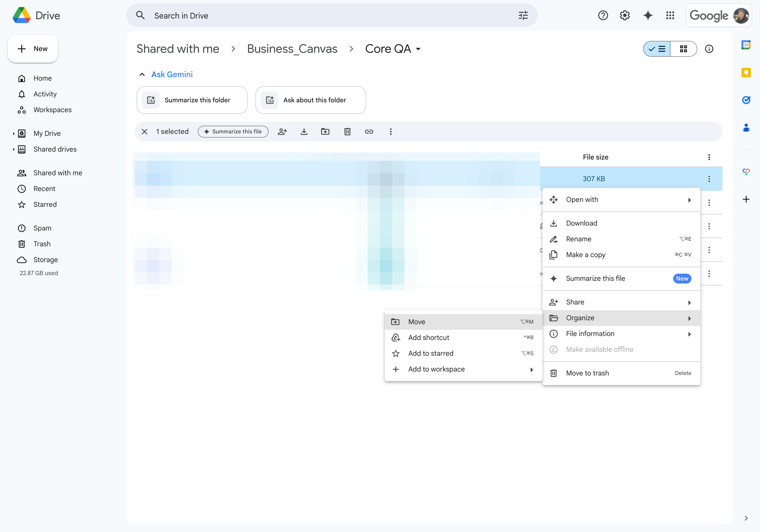The height and width of the screenshot is (532, 760).
Task: Get add-ons plus icon
Action: pyautogui.click(x=746, y=199)
